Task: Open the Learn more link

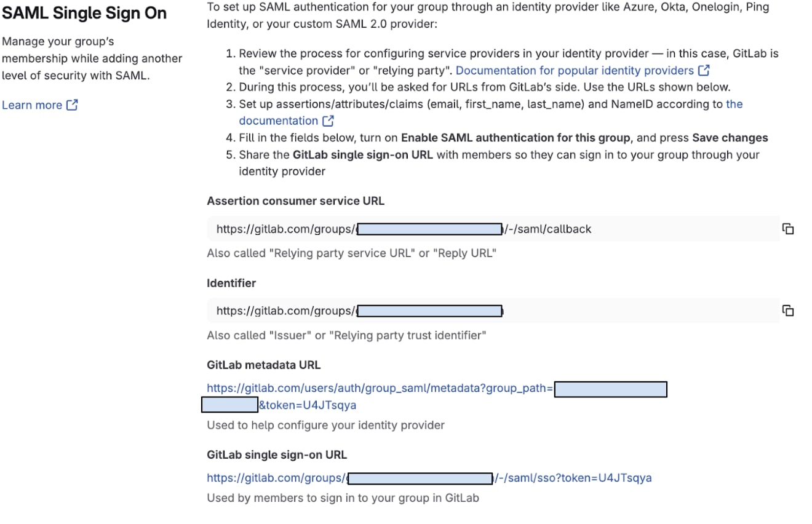Action: point(31,105)
